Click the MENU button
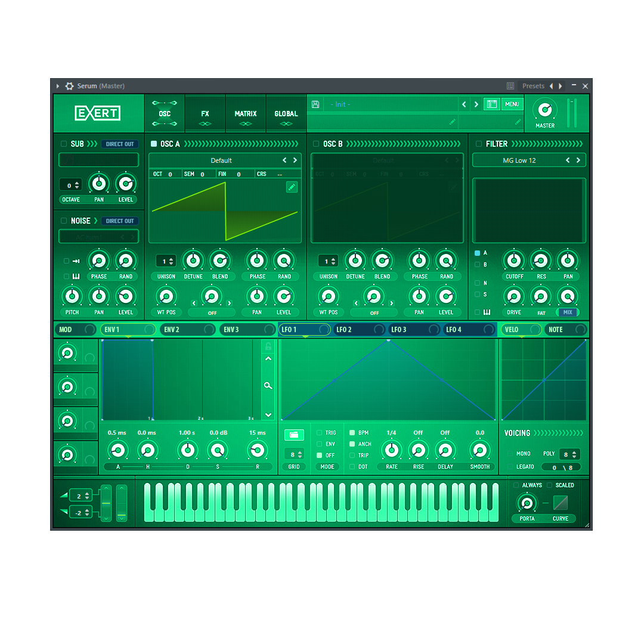644x644 pixels. [512, 104]
